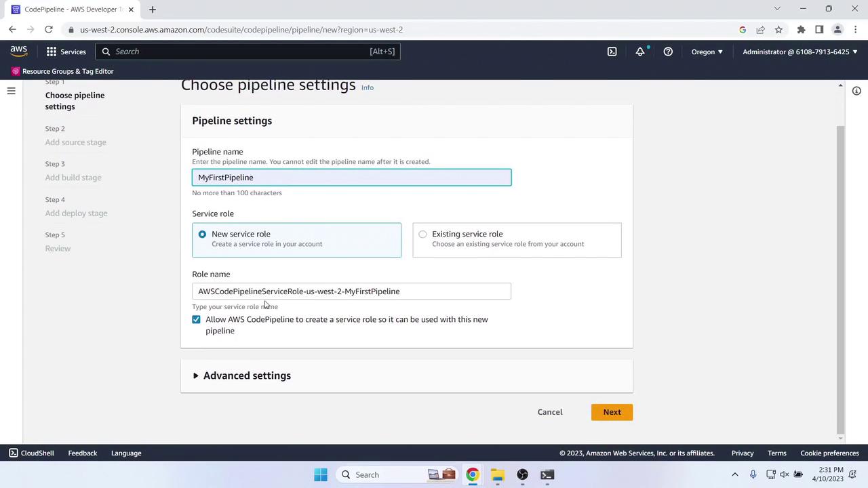Share this page via the share icon
This screenshot has height=488, width=868.
point(760,30)
